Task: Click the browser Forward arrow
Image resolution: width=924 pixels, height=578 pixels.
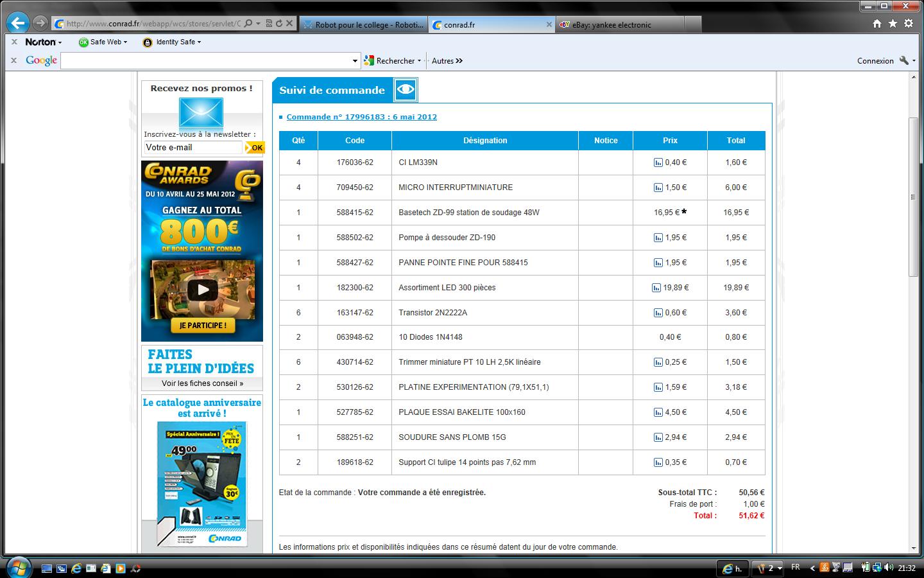Action: pos(40,24)
